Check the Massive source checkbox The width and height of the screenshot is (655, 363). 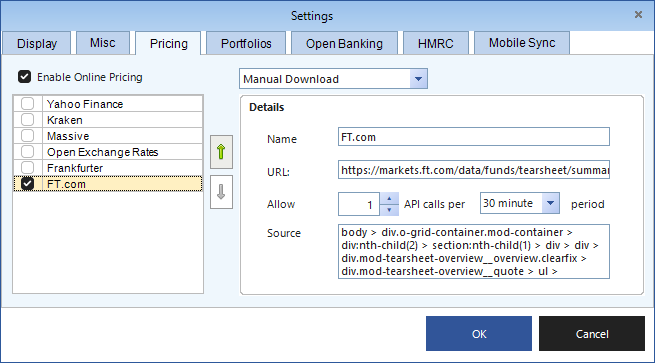pos(28,136)
